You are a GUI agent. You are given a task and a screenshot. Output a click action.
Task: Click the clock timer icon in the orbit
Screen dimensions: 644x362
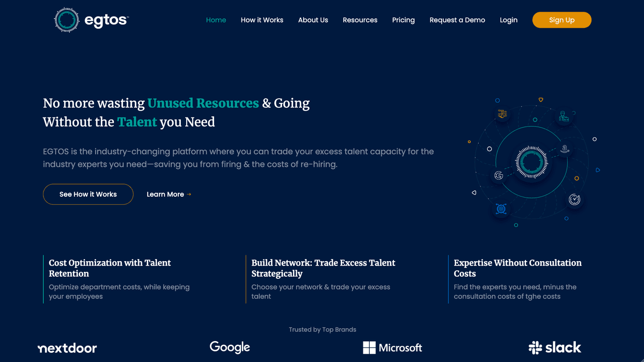click(x=574, y=199)
